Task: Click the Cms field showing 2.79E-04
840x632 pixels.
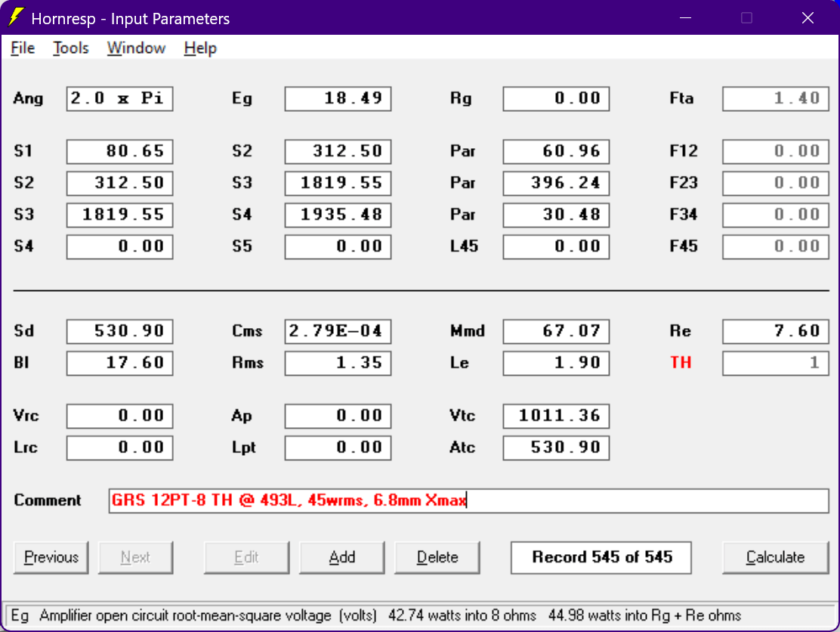Action: 338,331
